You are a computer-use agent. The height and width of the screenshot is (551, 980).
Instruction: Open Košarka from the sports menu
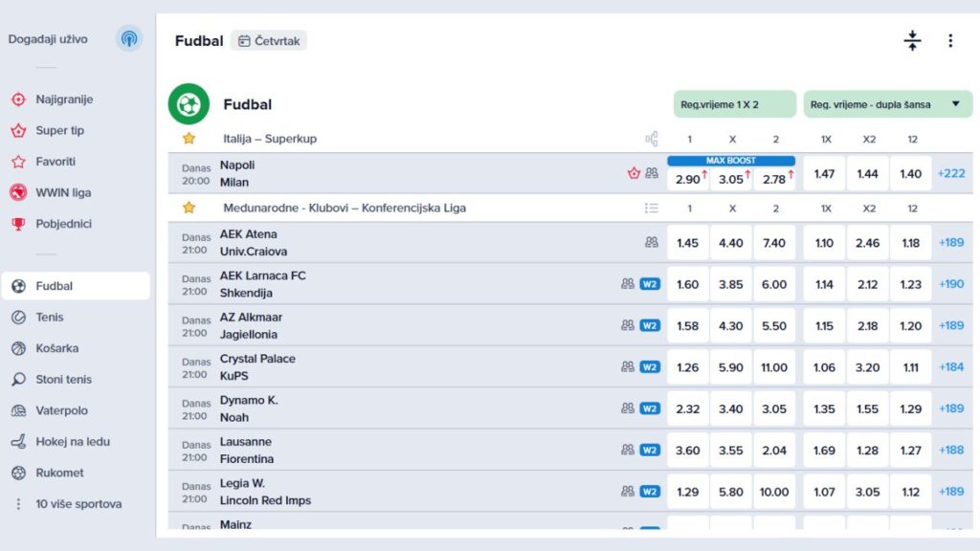[56, 348]
